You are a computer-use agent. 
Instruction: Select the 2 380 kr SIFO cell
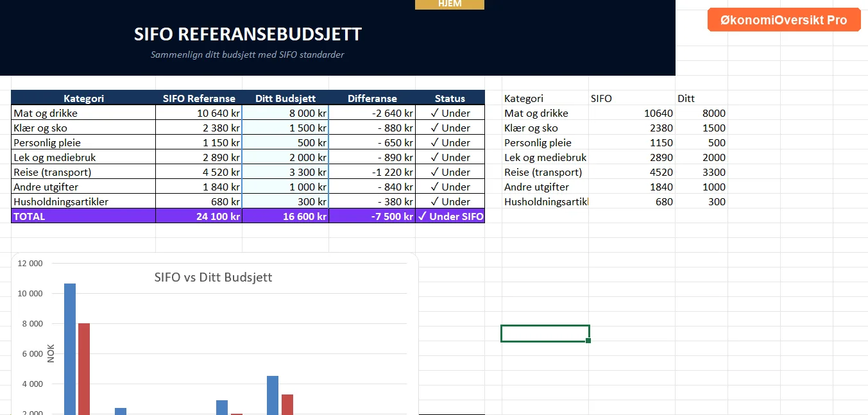coord(199,128)
